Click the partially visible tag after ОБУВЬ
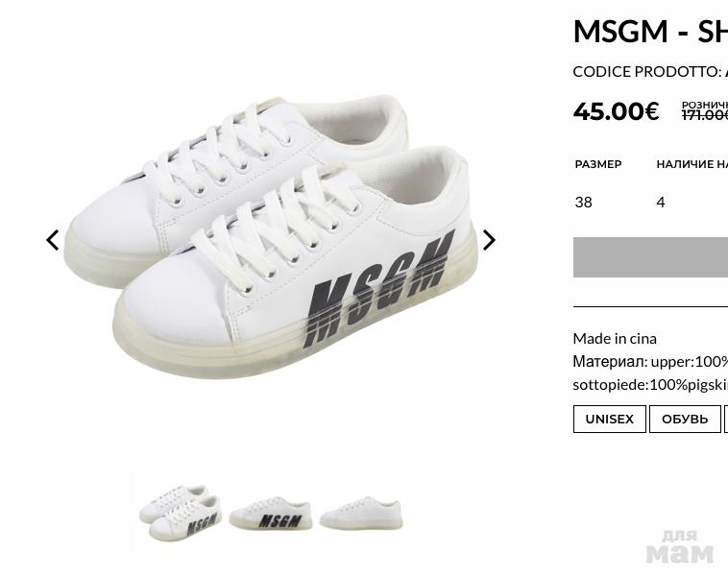The width and height of the screenshot is (728, 577). point(725,420)
